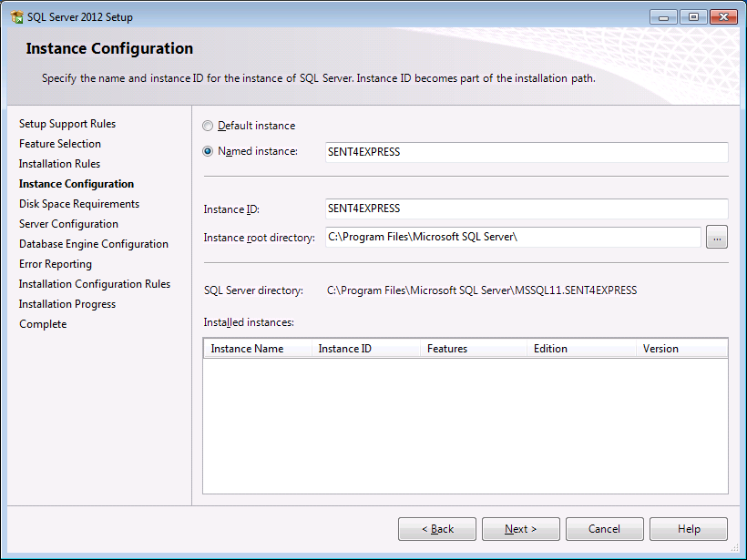Cancel the SQL Server setup
This screenshot has height=560, width=747.
click(604, 528)
